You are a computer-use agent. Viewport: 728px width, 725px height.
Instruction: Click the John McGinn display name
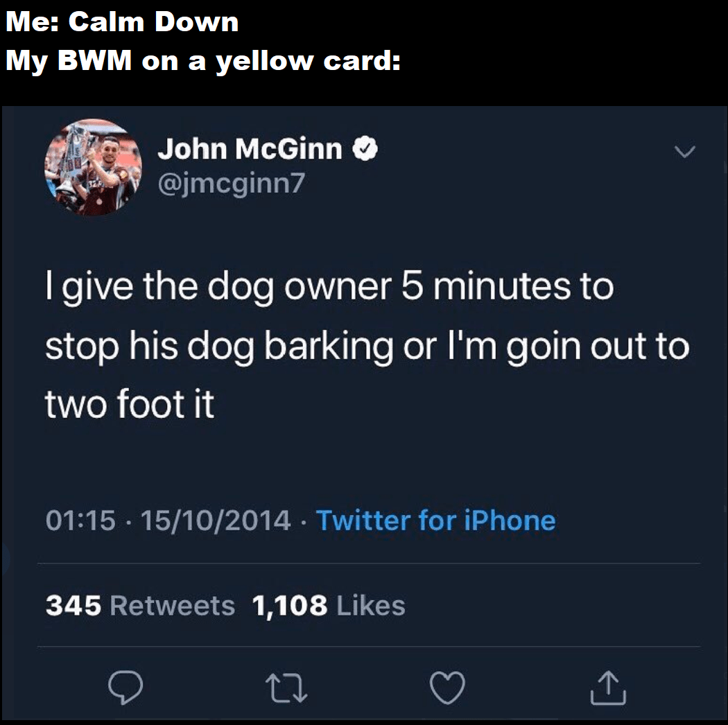[x=250, y=149]
